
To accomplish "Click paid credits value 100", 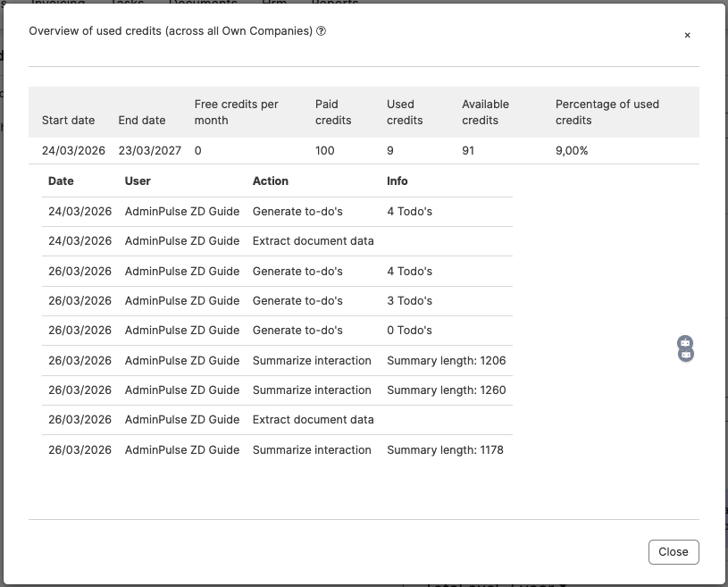I will click(324, 150).
